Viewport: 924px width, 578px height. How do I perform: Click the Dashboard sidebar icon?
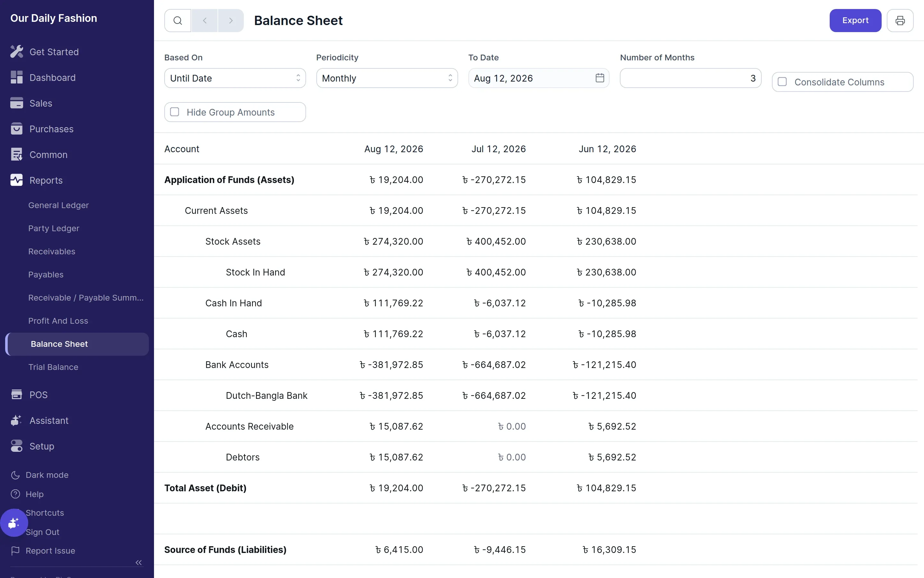(16, 77)
